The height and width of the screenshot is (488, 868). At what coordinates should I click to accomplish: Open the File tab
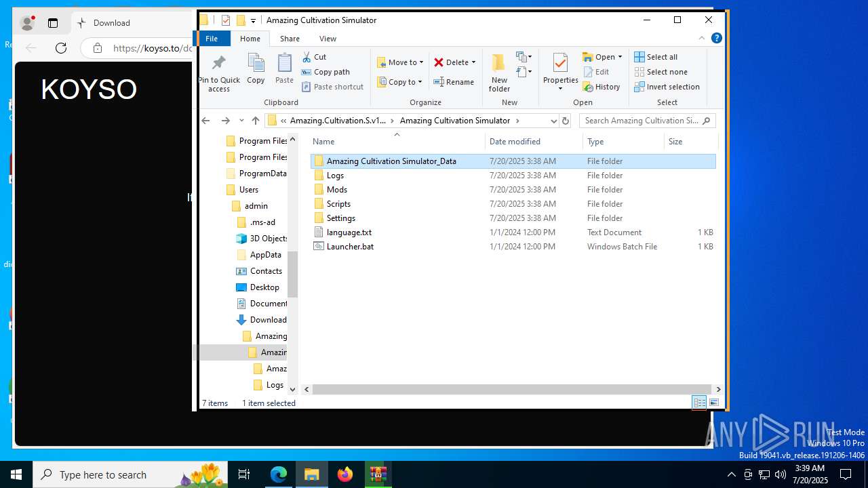click(x=212, y=39)
